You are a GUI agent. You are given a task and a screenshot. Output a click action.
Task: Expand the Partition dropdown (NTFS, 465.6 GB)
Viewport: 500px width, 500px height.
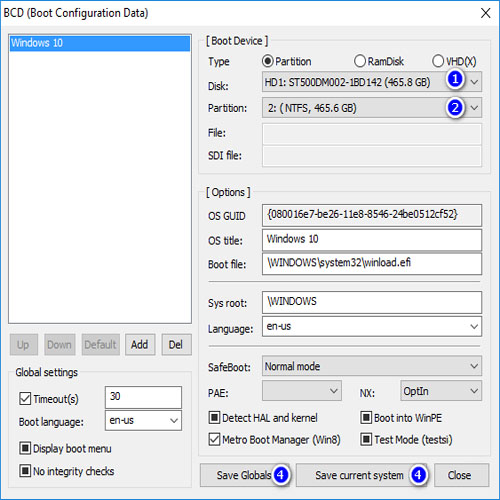372,108
